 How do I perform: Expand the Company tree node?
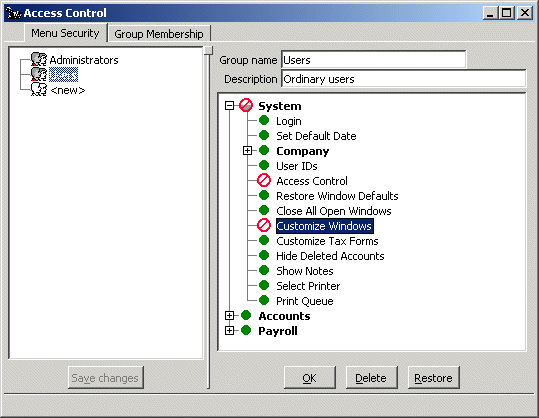247,151
